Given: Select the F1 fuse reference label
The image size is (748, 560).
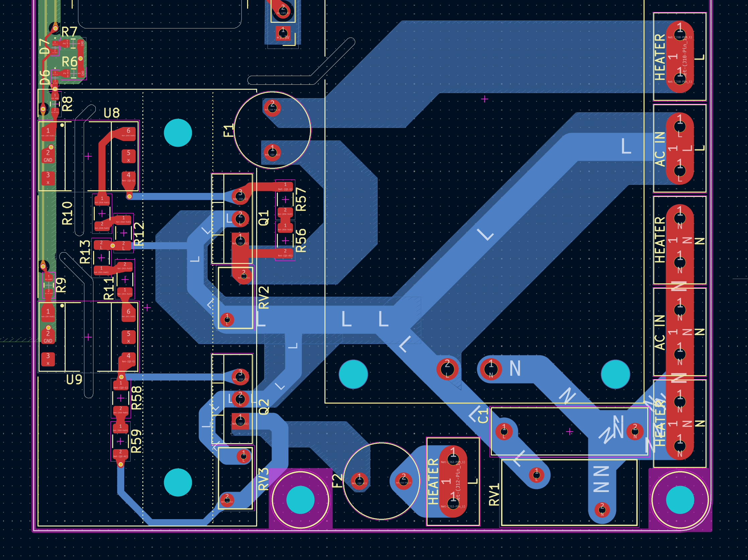Looking at the screenshot, I should pyautogui.click(x=229, y=131).
